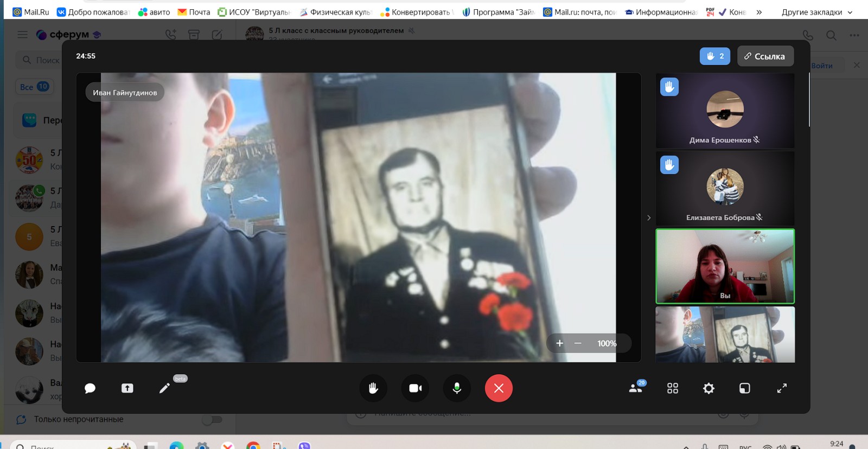Collapse the participants side panel arrow
Viewport: 868px width, 449px height.
click(649, 217)
